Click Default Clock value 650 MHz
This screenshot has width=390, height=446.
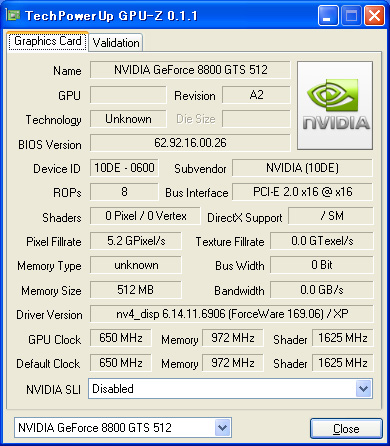[x=121, y=363]
